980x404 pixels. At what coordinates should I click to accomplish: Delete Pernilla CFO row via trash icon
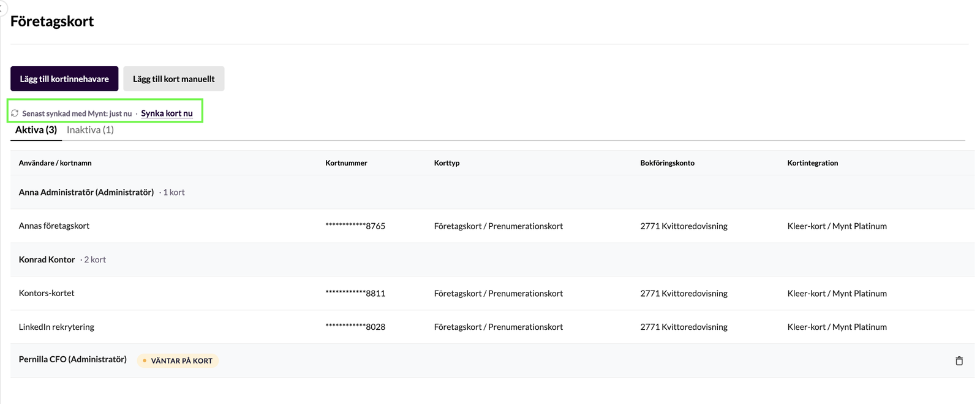(x=959, y=360)
